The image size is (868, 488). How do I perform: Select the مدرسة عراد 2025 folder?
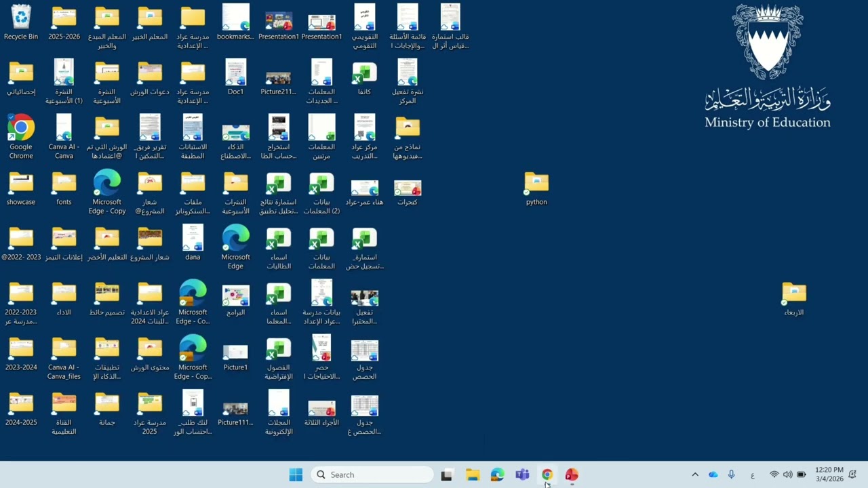click(150, 413)
